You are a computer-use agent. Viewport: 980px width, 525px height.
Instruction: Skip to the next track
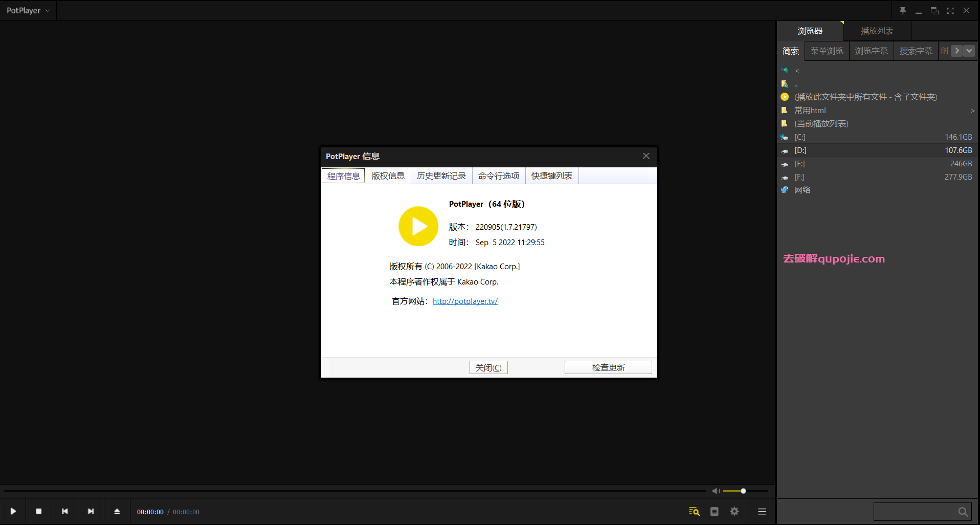coord(91,511)
